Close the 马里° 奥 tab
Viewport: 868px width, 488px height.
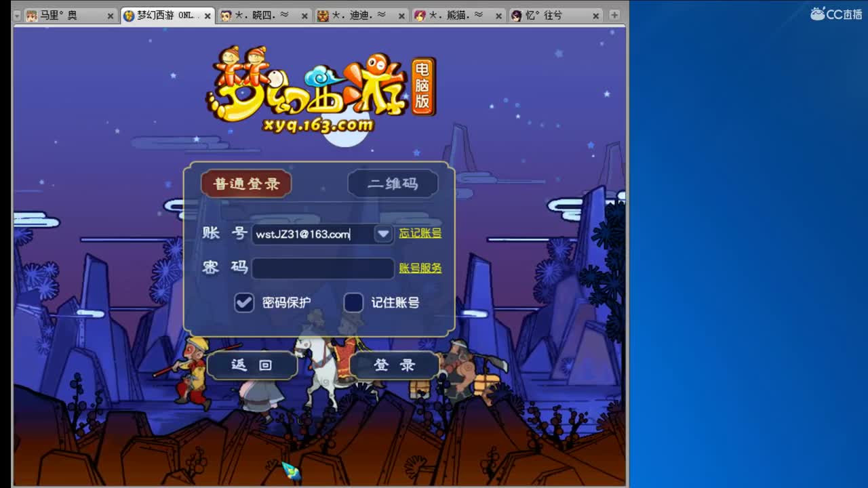click(x=110, y=16)
